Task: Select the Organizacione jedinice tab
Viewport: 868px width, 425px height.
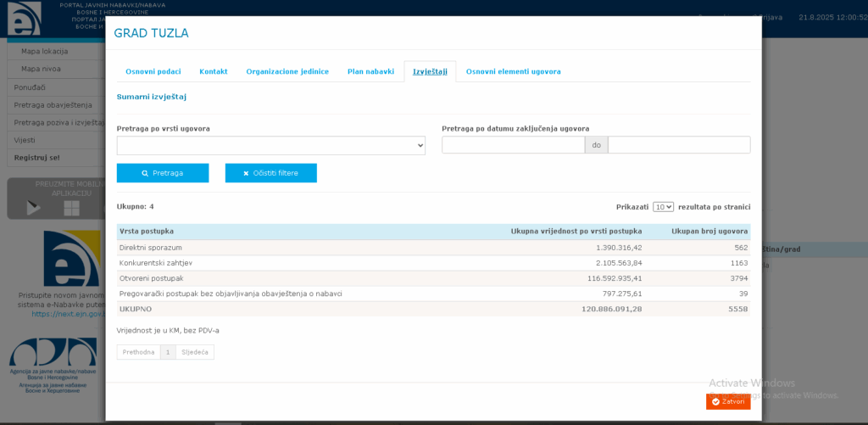Action: coord(287,71)
